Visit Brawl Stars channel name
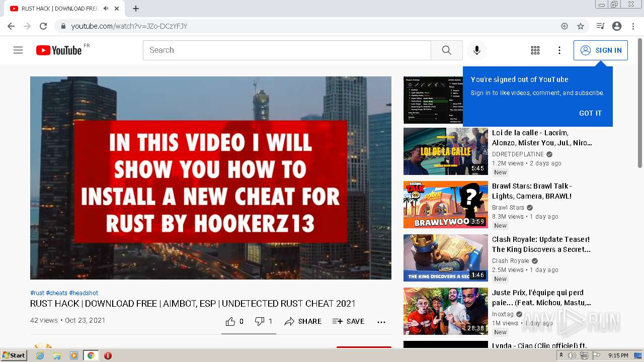The width and height of the screenshot is (644, 362). tap(508, 208)
